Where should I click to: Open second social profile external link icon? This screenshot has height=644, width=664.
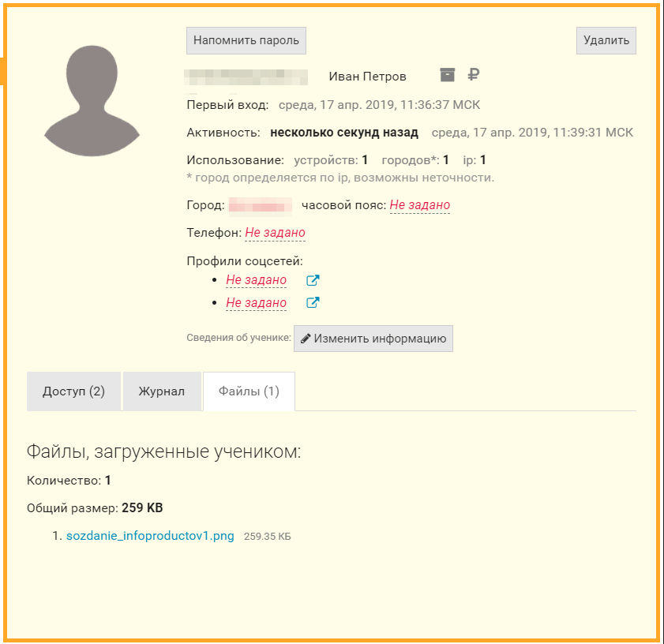[313, 302]
